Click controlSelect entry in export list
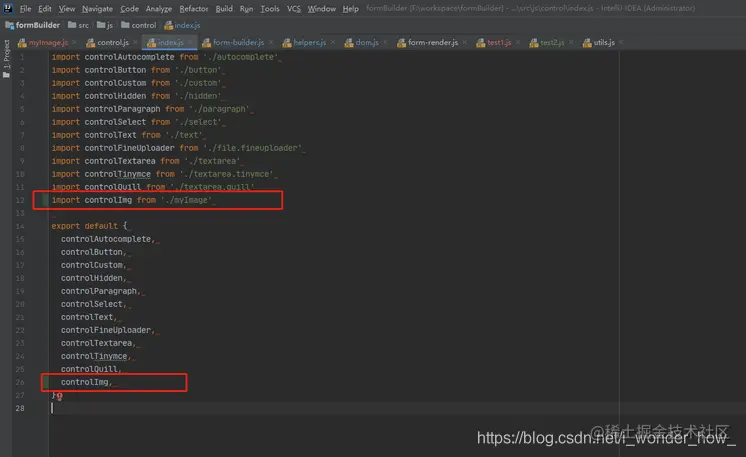The height and width of the screenshot is (457, 746). point(93,304)
